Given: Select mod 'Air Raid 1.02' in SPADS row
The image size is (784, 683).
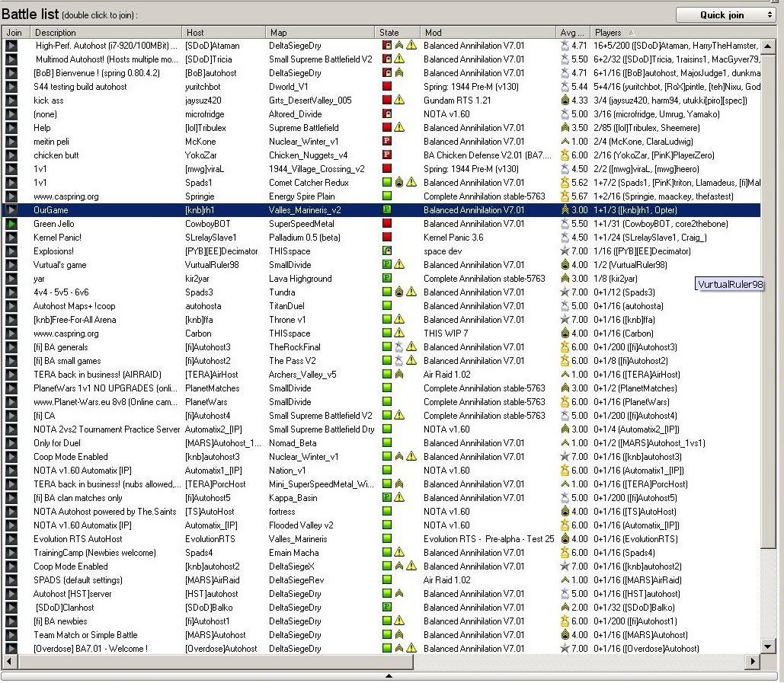Looking at the screenshot, I should (x=447, y=580).
